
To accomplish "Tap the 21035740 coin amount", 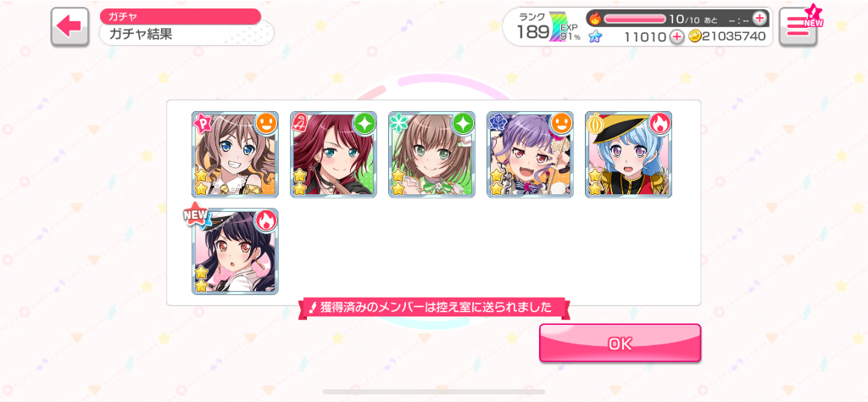I will (x=734, y=36).
